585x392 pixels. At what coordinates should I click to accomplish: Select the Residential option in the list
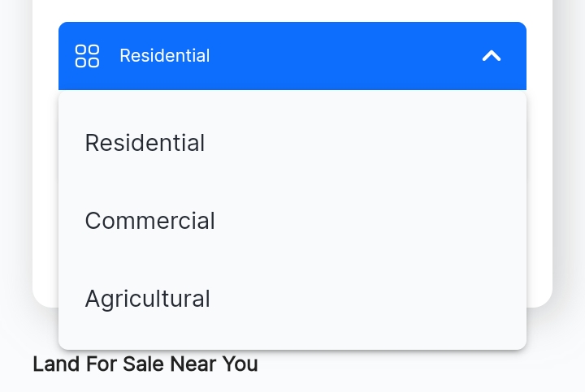292,142
